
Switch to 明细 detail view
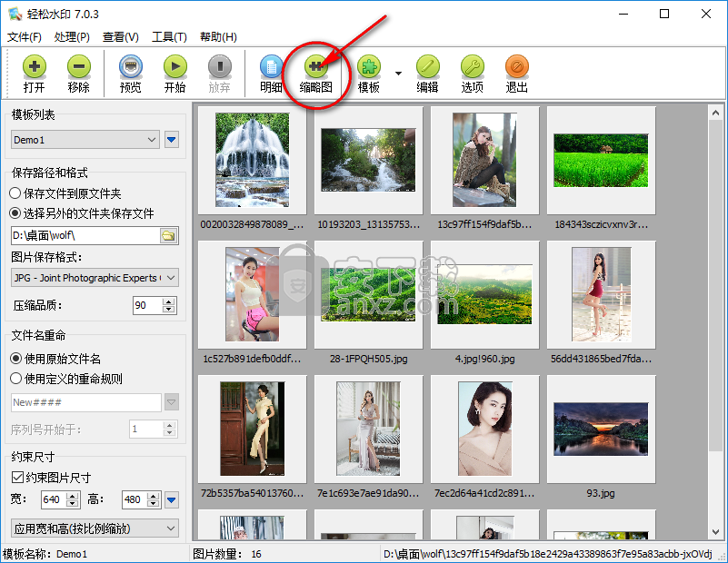tap(271, 74)
